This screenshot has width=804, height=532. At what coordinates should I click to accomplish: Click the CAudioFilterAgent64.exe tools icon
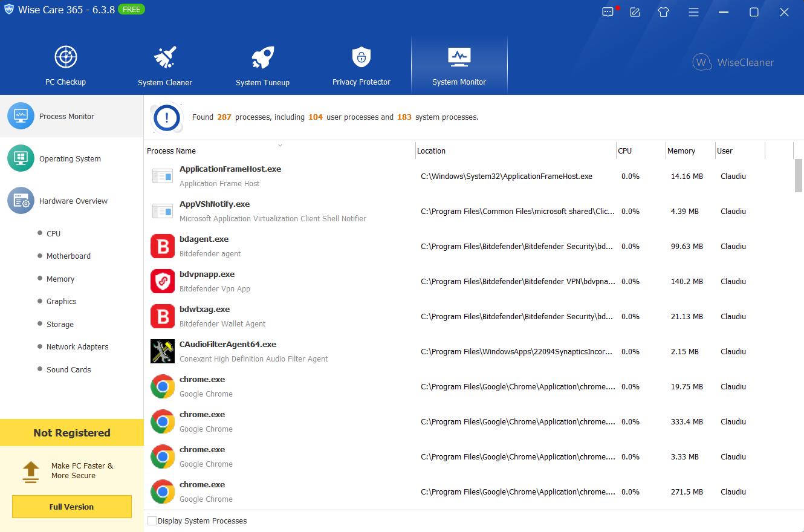[163, 351]
